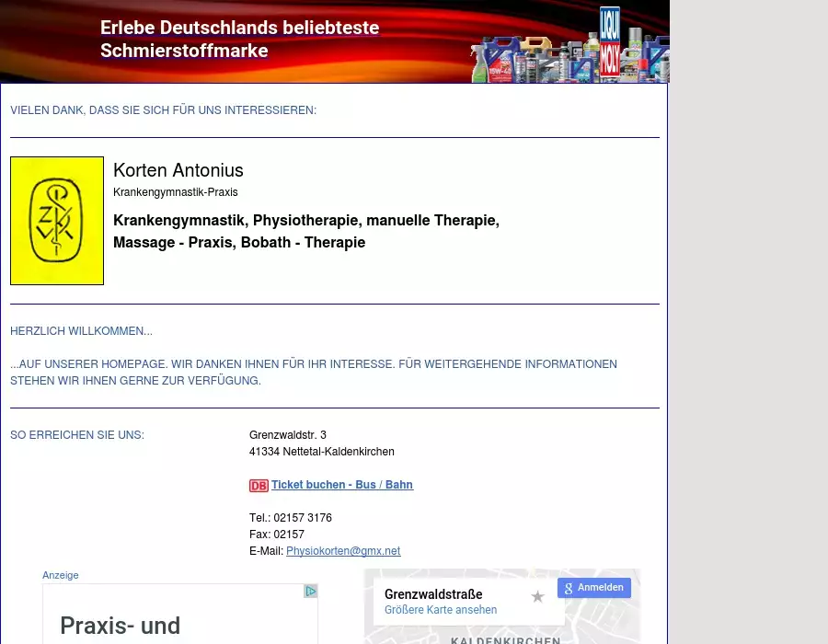Click the banner headline 'Erlebe Deutschlands beliebteste'
This screenshot has height=644, width=828.
click(x=239, y=29)
